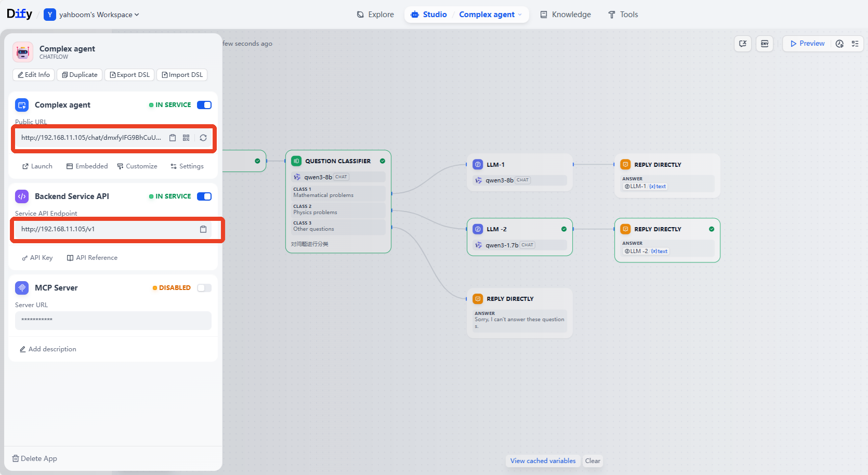Open yahboom's Workspace dropdown
868x475 pixels.
[92, 15]
